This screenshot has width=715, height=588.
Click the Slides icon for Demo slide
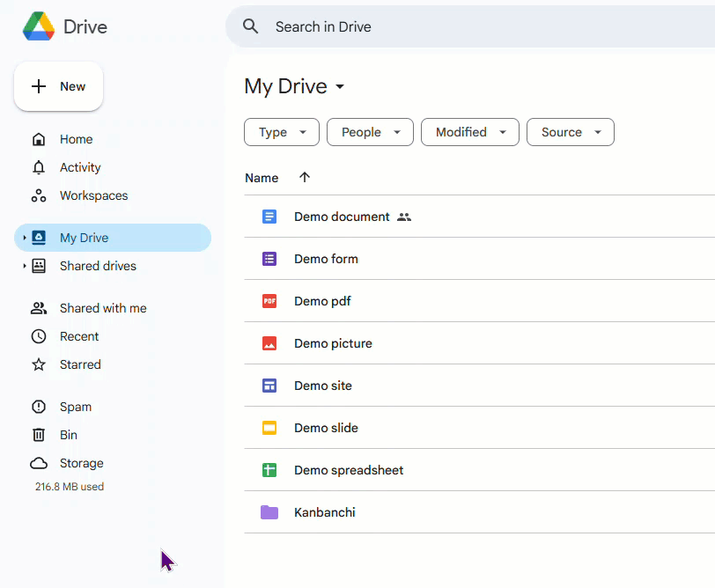pyautogui.click(x=269, y=428)
